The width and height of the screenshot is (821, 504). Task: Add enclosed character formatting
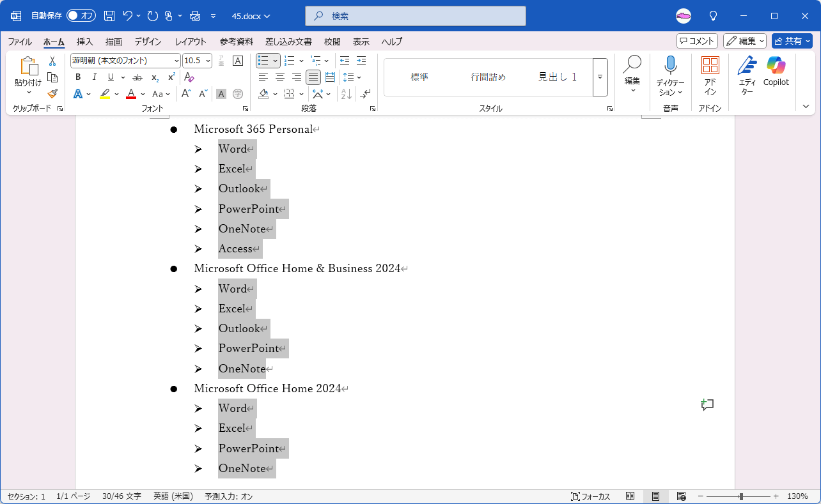pos(238,94)
